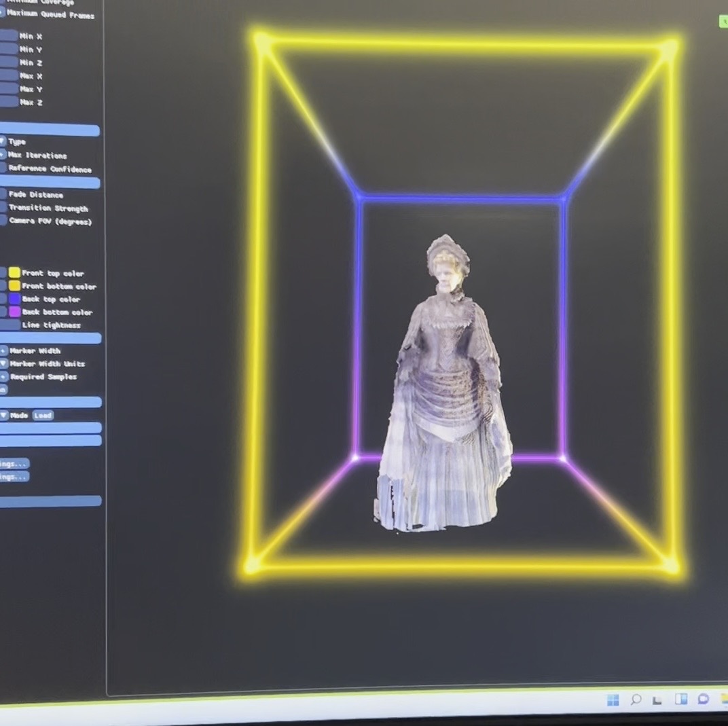The image size is (728, 726).
Task: Click the Load button next to Mode
Action: click(43, 416)
